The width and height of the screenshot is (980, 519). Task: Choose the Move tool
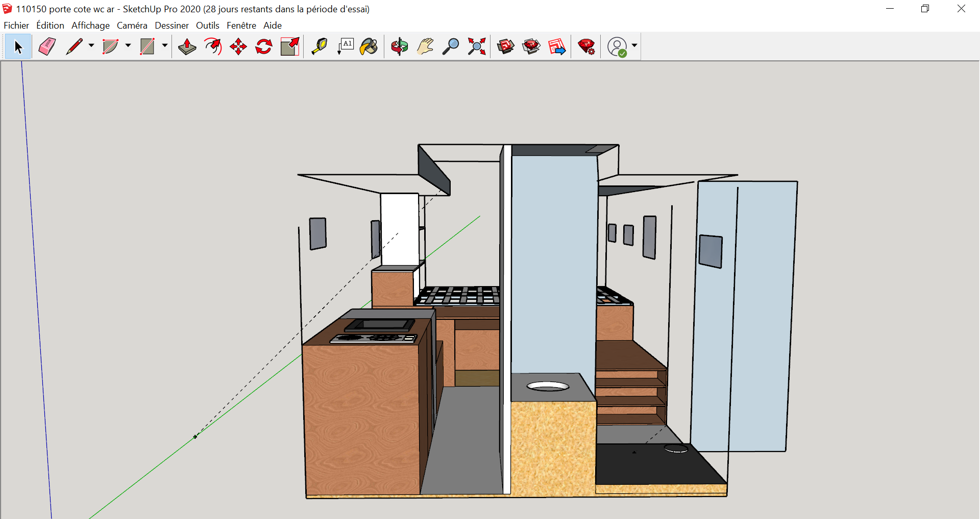pyautogui.click(x=238, y=46)
